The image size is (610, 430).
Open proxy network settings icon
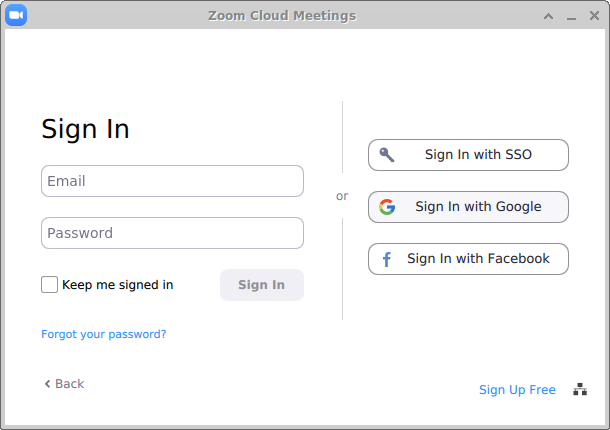click(x=579, y=390)
